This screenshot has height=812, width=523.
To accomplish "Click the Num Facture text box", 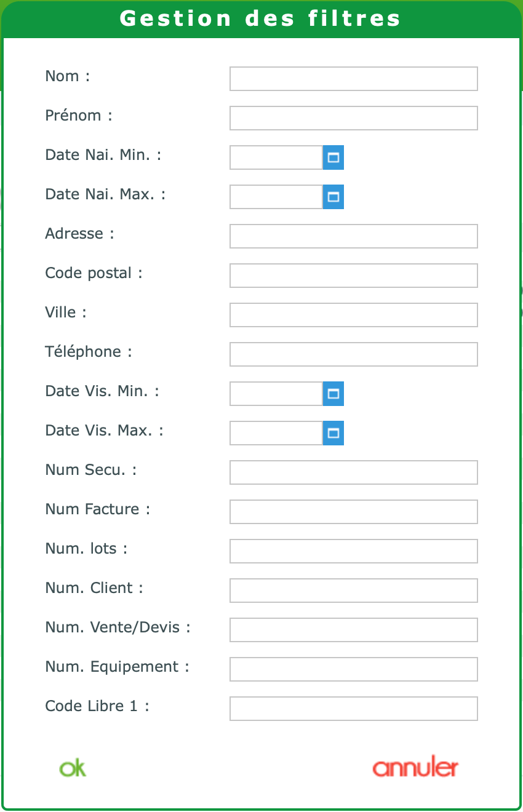I will 353,512.
